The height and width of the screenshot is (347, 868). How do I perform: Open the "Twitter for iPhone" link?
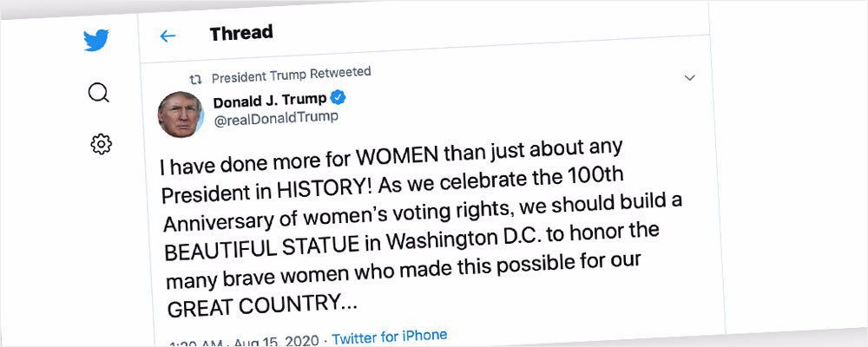pos(390,335)
